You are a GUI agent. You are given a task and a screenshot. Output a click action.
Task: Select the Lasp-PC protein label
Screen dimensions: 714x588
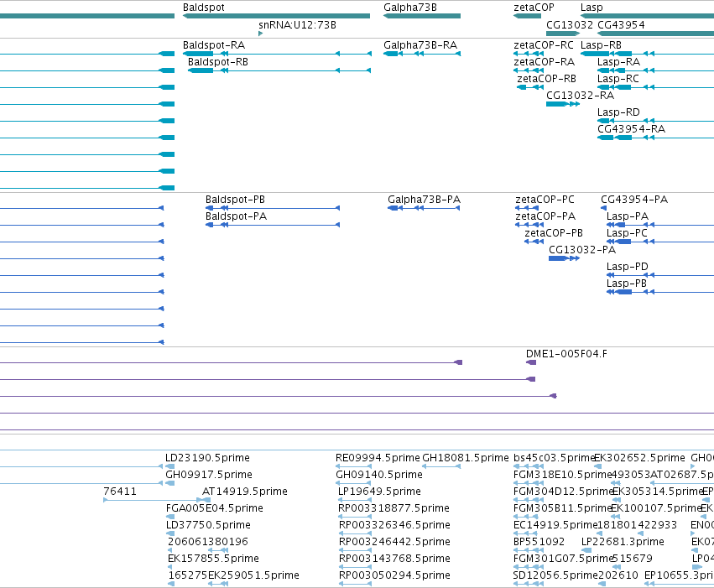(627, 233)
